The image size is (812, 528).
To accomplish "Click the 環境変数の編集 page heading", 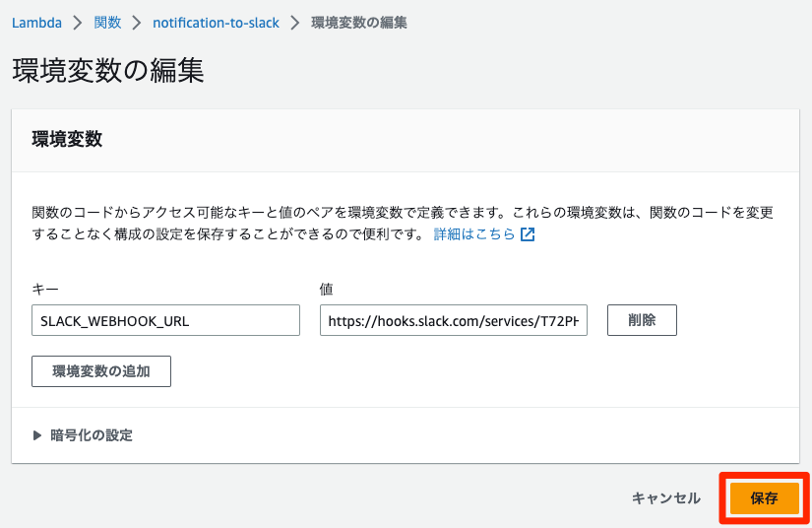I will 108,72.
